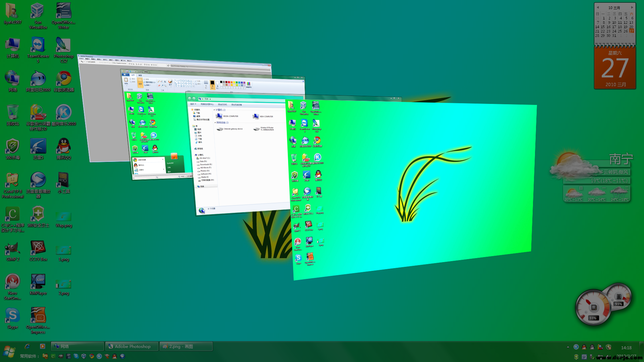The image size is (644, 362).
Task: Select the 网络 taskbar button
Action: [x=77, y=346]
